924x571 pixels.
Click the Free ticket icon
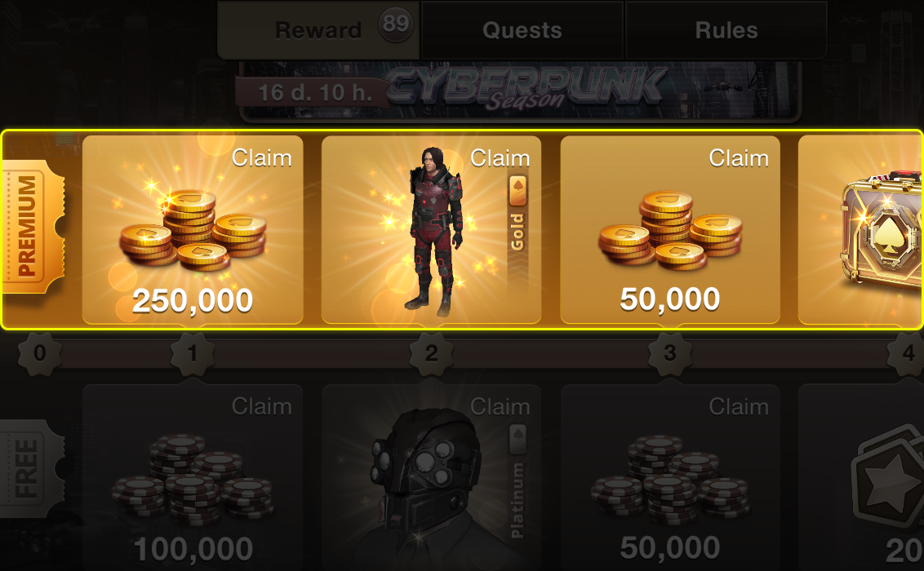click(31, 468)
